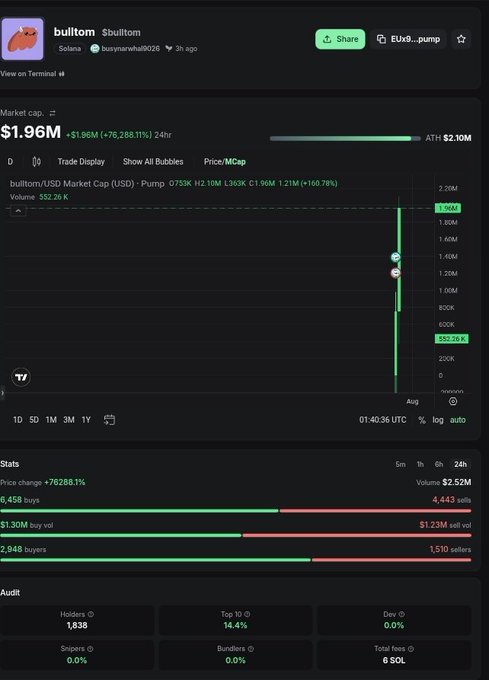This screenshot has height=680, width=489.
Task: Swap market cap display with arrows icon
Action: click(52, 113)
